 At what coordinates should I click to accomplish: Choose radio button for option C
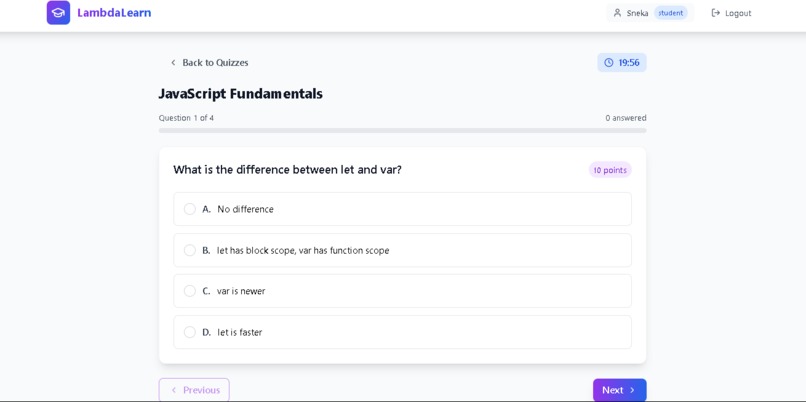point(190,291)
